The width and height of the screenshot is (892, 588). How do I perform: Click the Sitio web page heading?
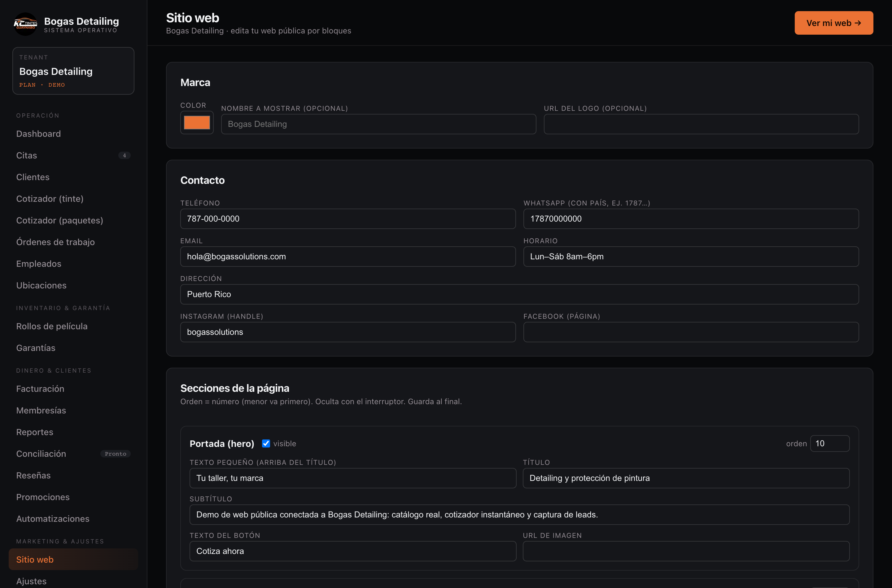pos(193,18)
